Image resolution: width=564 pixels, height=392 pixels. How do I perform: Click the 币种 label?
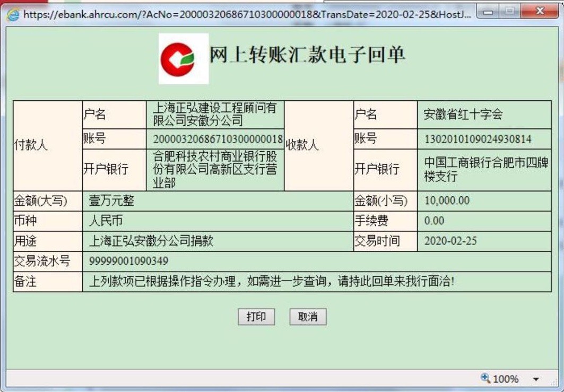25,221
